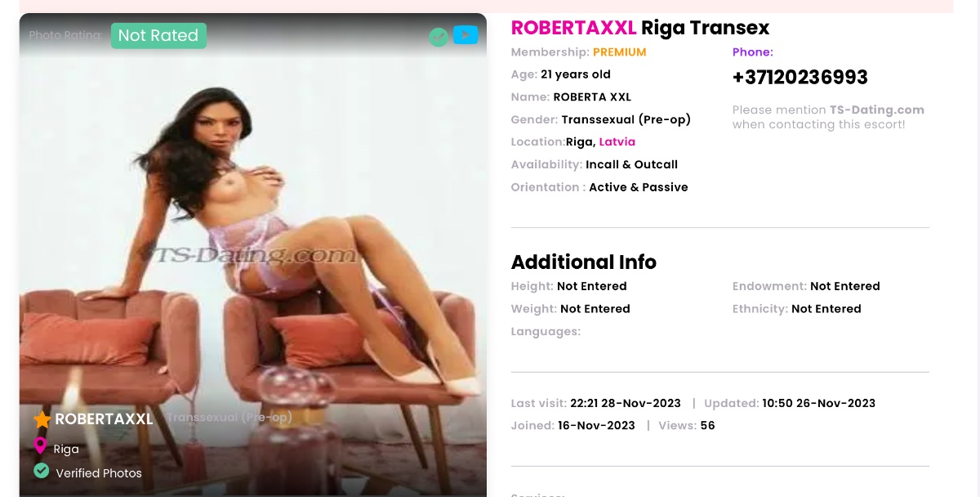Click the green verified badge icon on photo

439,37
